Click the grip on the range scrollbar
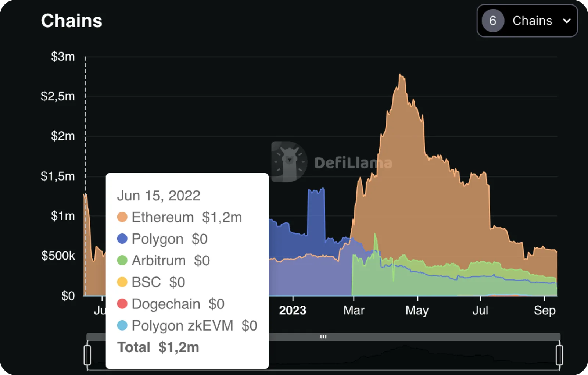Screen dimensions: 588x375 click(323, 336)
